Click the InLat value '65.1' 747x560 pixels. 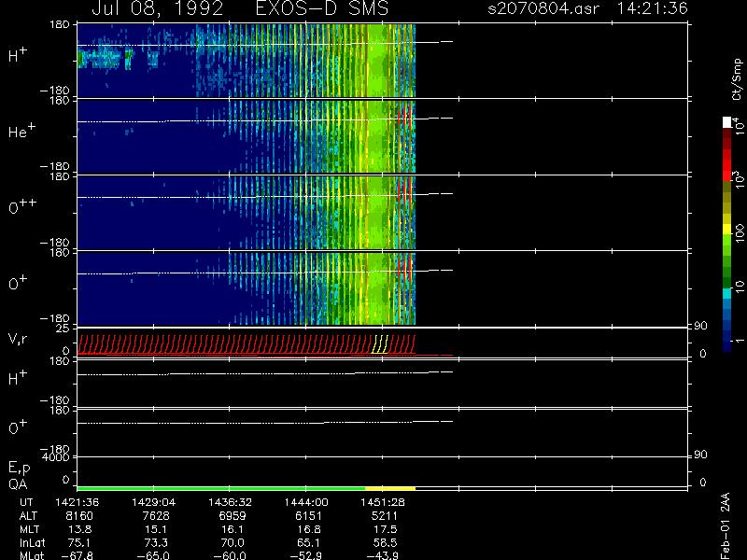[x=308, y=543]
